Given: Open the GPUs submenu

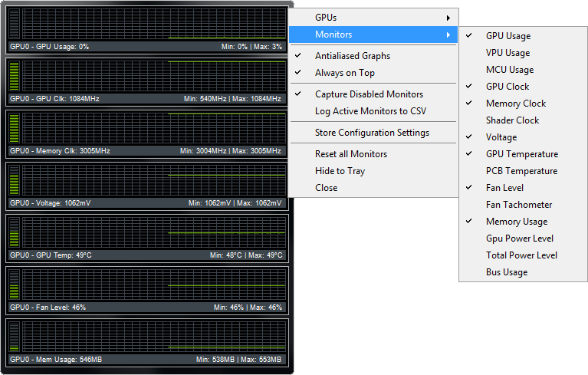Looking at the screenshot, I should tap(373, 18).
